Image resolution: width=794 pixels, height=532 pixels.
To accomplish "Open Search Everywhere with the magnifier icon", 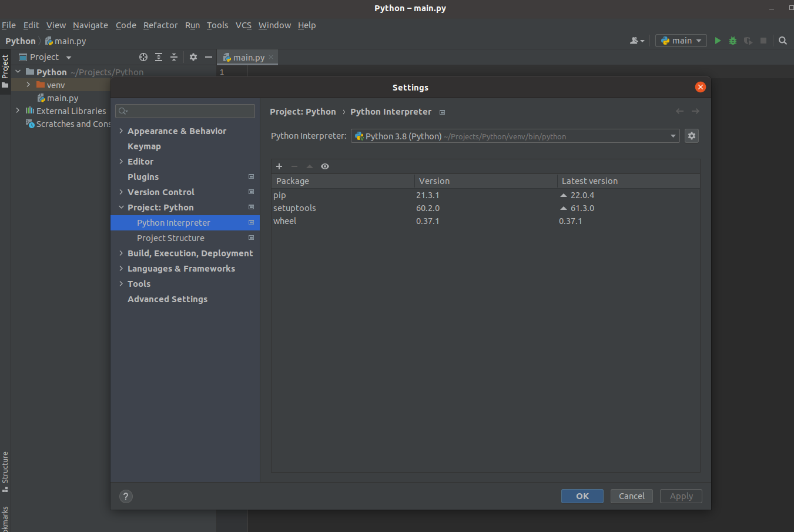I will point(783,41).
